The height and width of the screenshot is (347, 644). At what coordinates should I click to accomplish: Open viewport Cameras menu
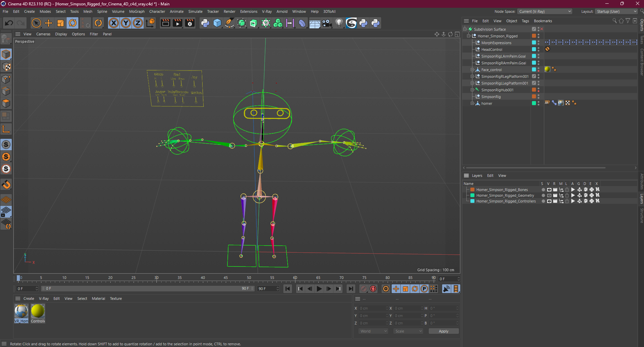click(x=43, y=34)
